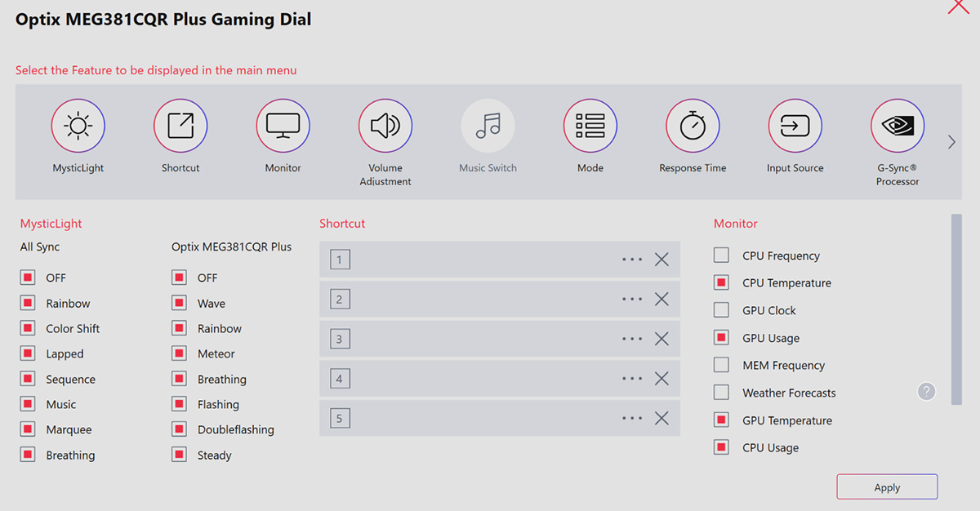Open more options for shortcut 5
The height and width of the screenshot is (511, 980).
pyautogui.click(x=632, y=418)
